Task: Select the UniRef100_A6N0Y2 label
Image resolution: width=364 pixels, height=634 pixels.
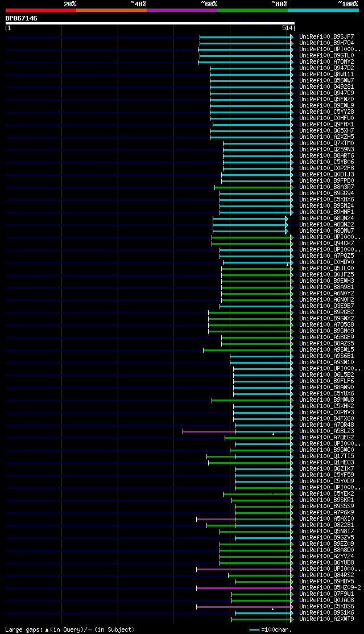Action: pyautogui.click(x=327, y=294)
